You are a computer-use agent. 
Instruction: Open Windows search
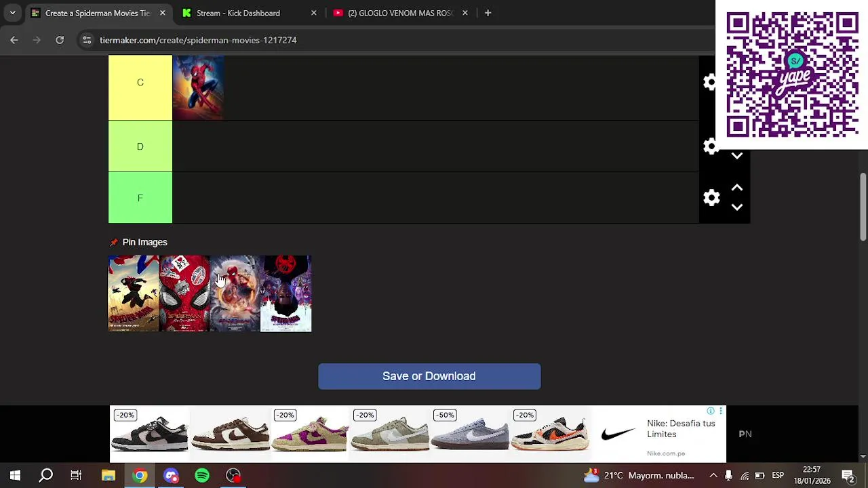(46, 475)
